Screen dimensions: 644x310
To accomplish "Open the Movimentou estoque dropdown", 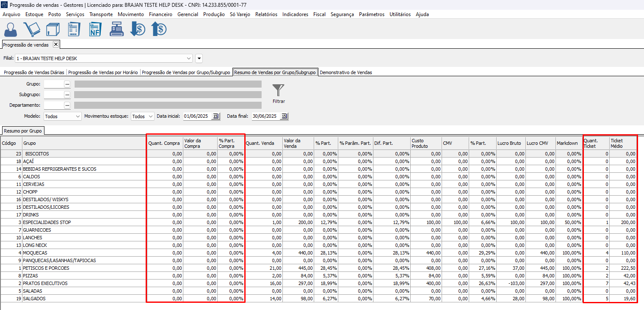I will [152, 116].
